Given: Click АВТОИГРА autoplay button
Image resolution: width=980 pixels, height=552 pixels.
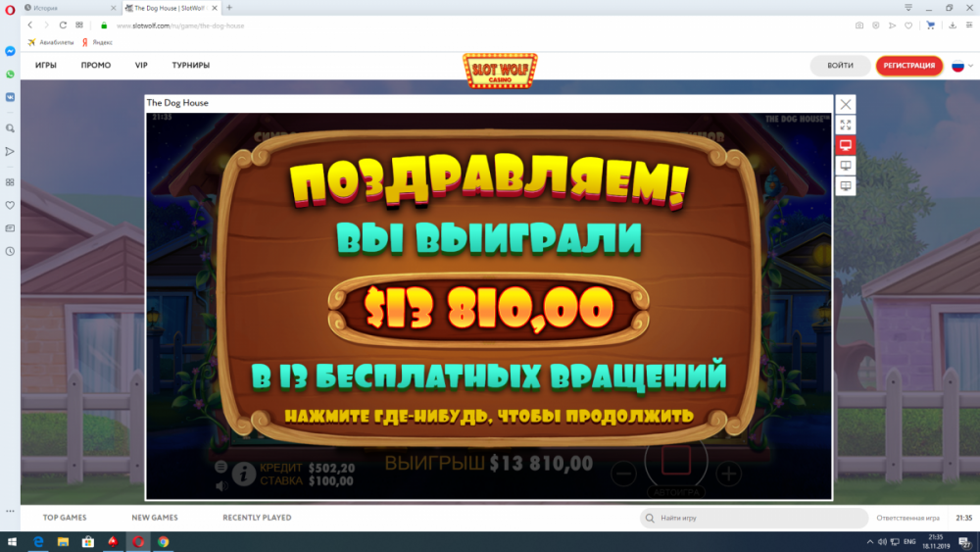Looking at the screenshot, I should pyautogui.click(x=676, y=492).
